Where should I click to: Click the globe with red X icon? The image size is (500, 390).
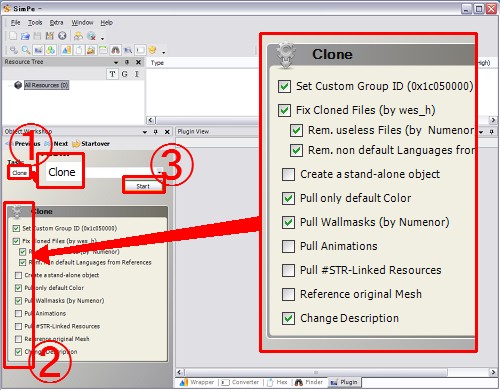point(91,36)
